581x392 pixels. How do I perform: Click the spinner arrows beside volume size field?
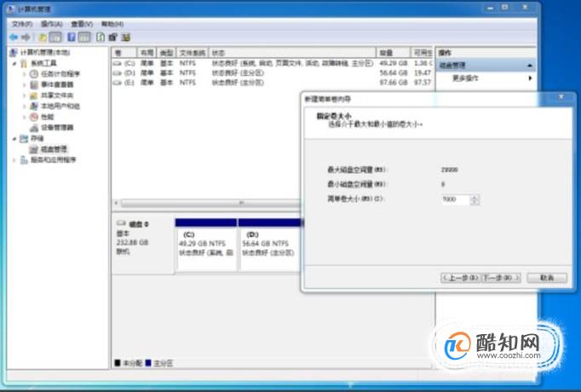pos(475,199)
